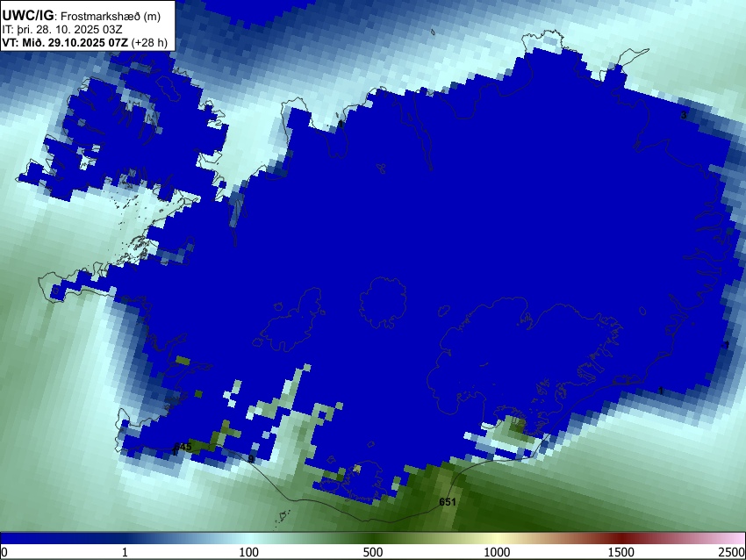Click the map value label '9'
The width and height of the screenshot is (746, 560).
[x=251, y=459]
